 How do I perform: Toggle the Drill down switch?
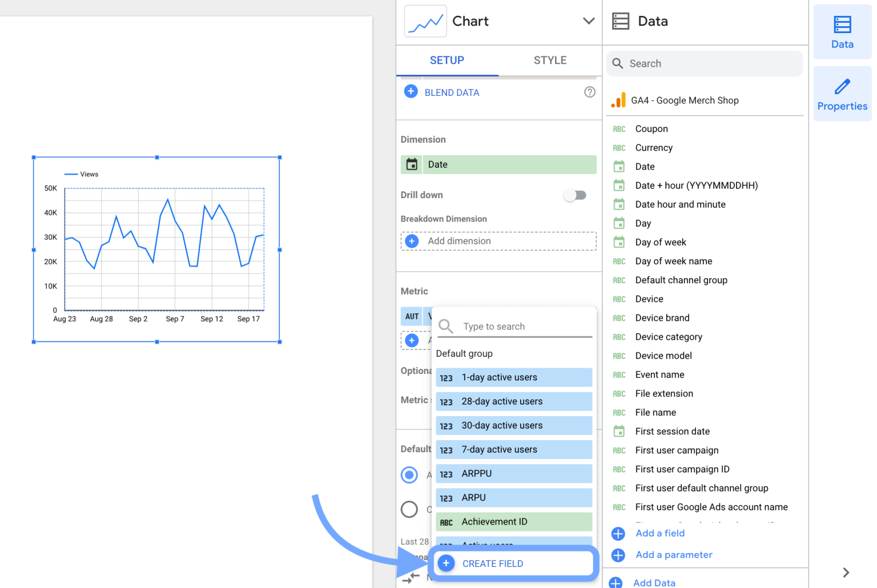pos(575,195)
